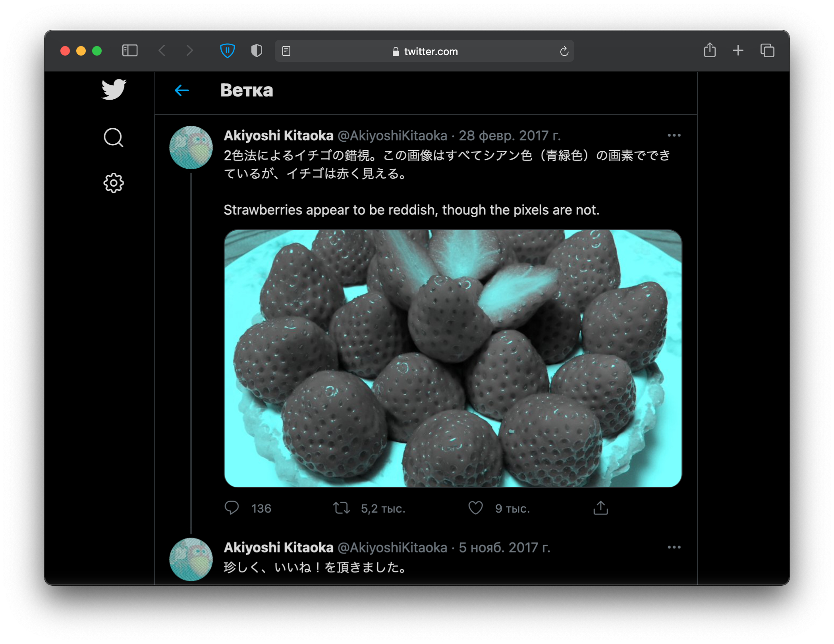Open more options on the 5 нояб. tweet
This screenshot has height=644, width=834.
674,547
